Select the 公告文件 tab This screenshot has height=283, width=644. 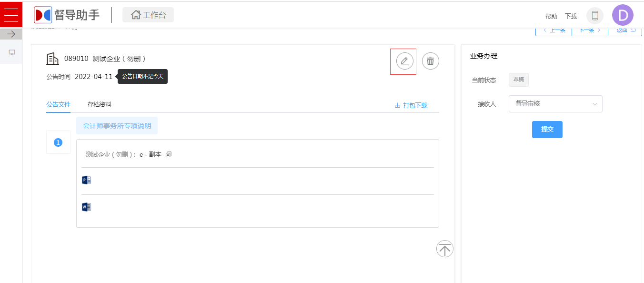[58, 104]
